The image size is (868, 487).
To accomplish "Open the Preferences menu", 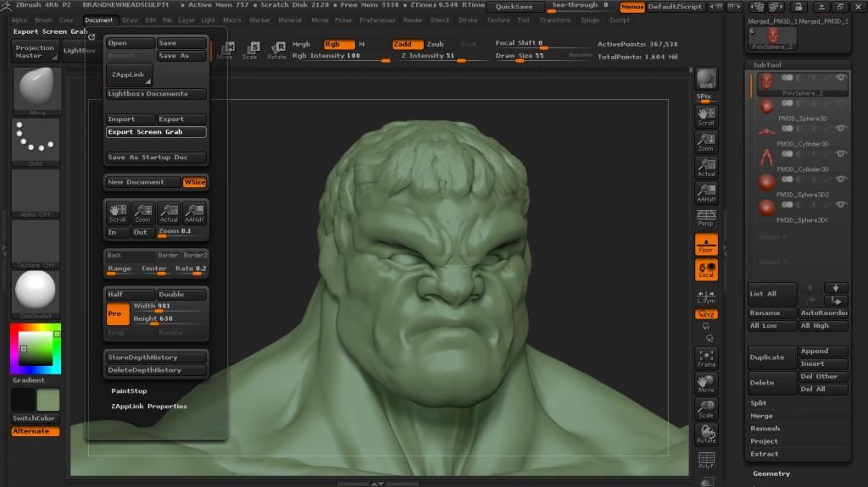I will tap(377, 20).
